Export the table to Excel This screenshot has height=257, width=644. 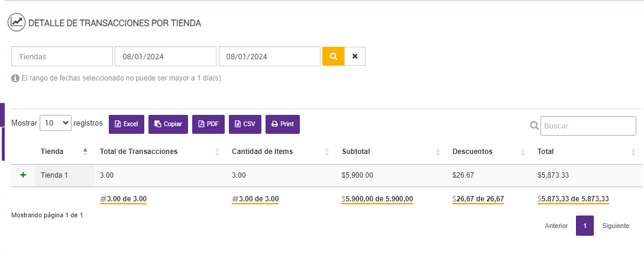click(127, 124)
